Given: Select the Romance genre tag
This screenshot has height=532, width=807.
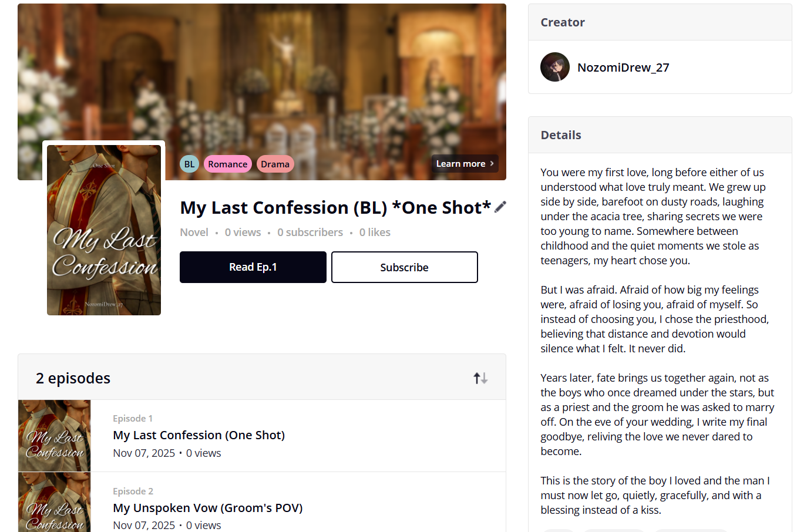Looking at the screenshot, I should (227, 164).
